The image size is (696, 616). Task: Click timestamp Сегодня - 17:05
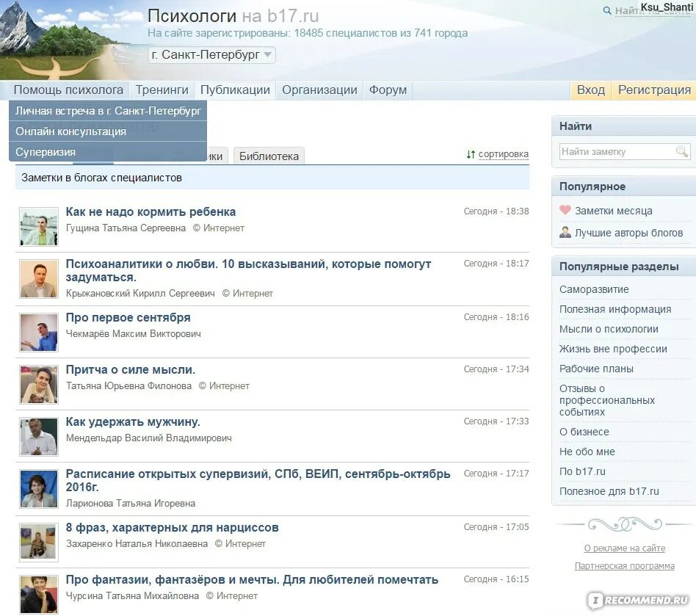[x=496, y=527]
